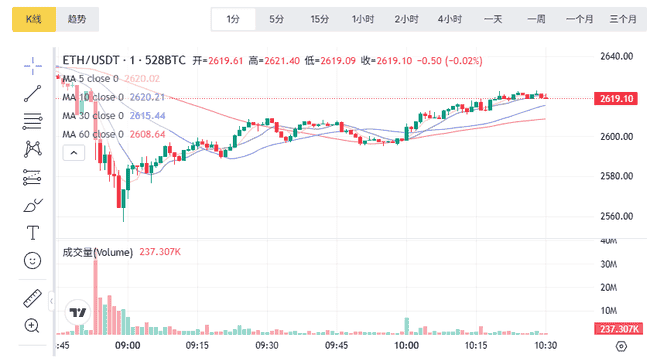
Task: Select the trend line drawing tool
Action: [32, 94]
